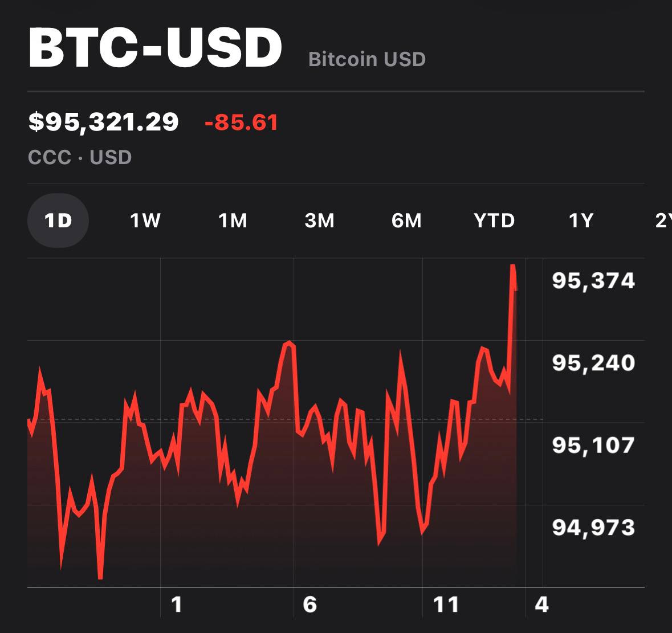The width and height of the screenshot is (672, 633).
Task: Click the 95,107 y-axis label
Action: pyautogui.click(x=593, y=444)
